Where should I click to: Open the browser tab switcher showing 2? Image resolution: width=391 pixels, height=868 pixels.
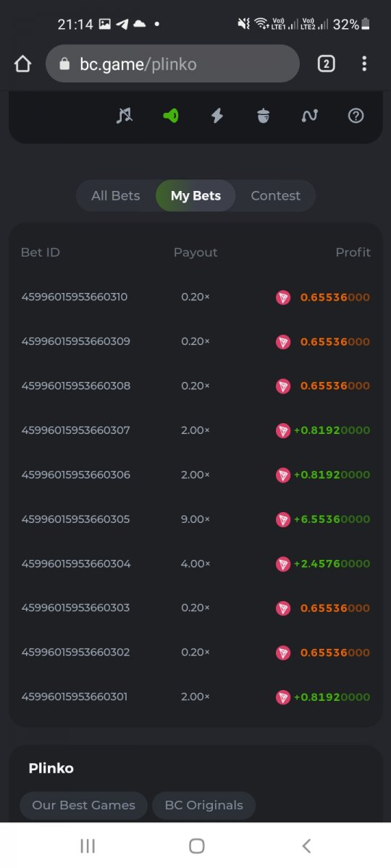326,64
